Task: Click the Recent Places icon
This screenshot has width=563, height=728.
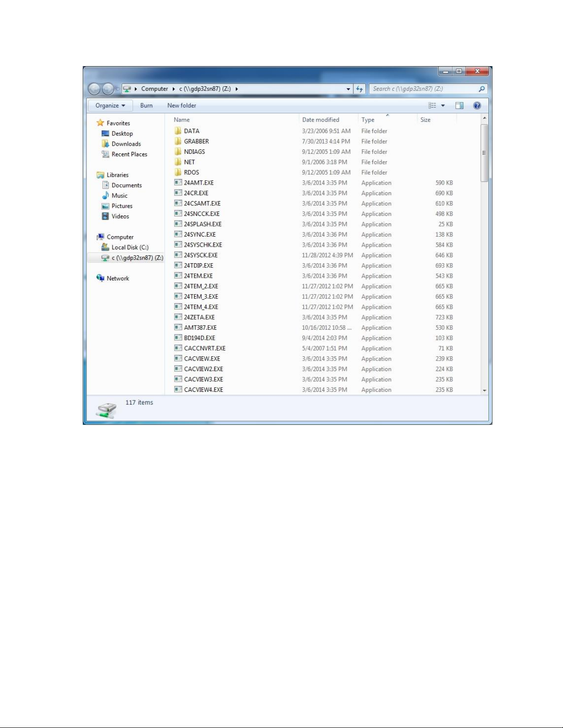Action: 105,154
